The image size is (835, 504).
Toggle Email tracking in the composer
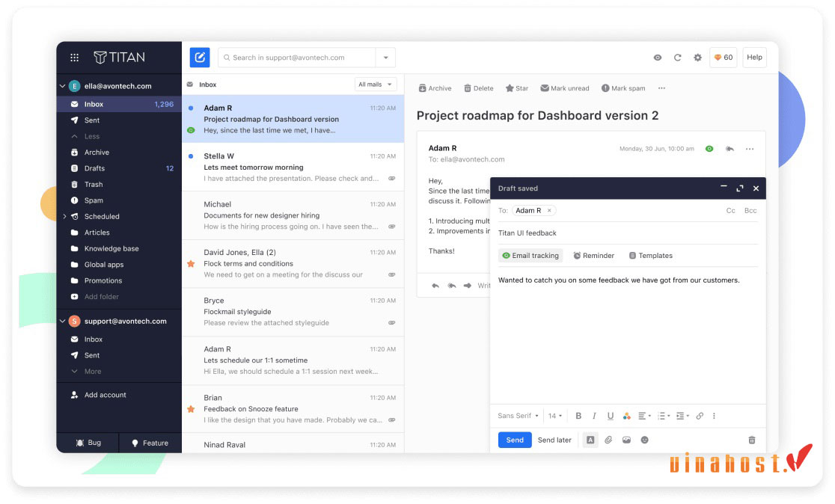click(530, 256)
